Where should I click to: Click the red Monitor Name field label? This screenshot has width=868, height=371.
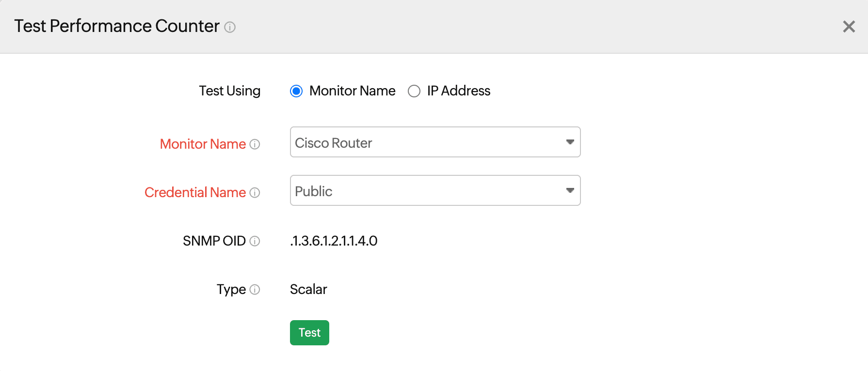[x=203, y=144]
